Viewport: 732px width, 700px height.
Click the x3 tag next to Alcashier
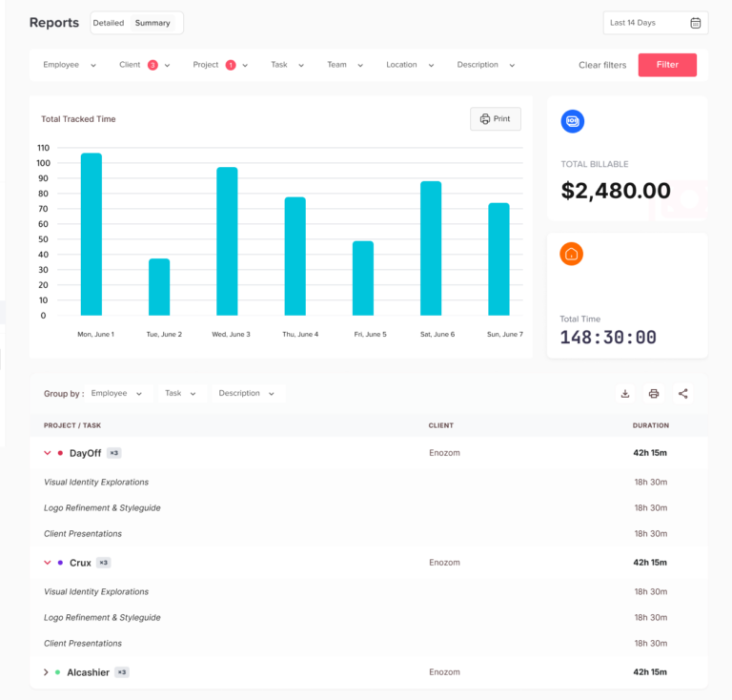click(122, 672)
